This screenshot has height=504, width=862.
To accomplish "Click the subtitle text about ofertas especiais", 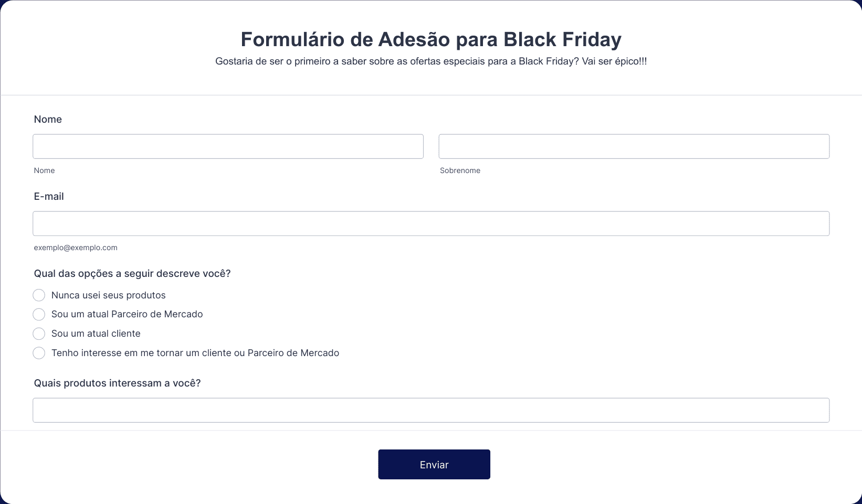I will (x=431, y=61).
